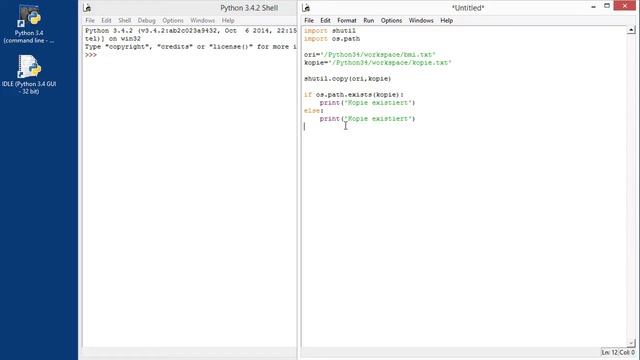Image resolution: width=640 pixels, height=360 pixels.
Task: Open Edit menu in Python Shell window
Action: [x=106, y=20]
